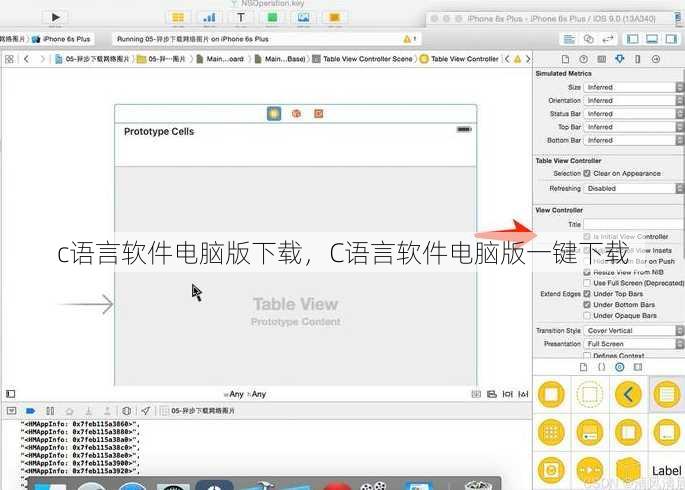Select the View Controller library object
Viewport: 685px width, 490px height.
click(x=551, y=395)
